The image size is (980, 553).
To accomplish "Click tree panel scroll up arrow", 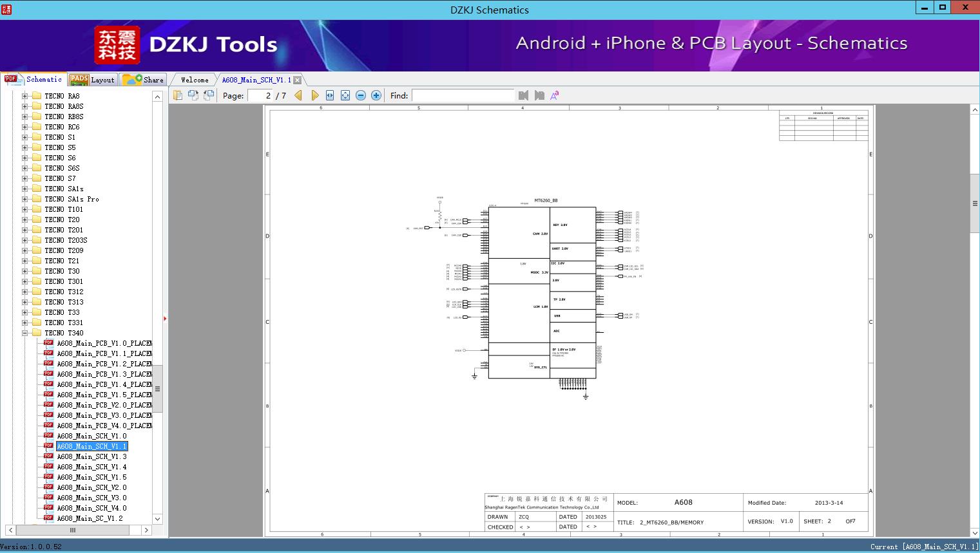I will [x=157, y=97].
